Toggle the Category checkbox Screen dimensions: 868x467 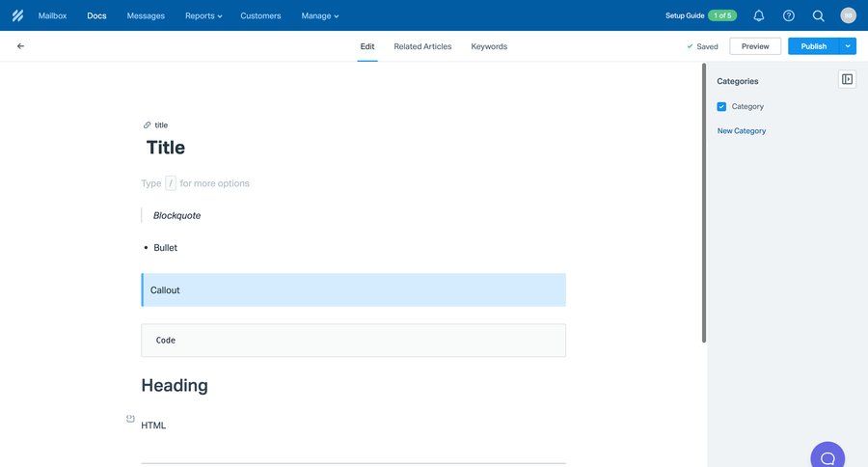(x=721, y=106)
